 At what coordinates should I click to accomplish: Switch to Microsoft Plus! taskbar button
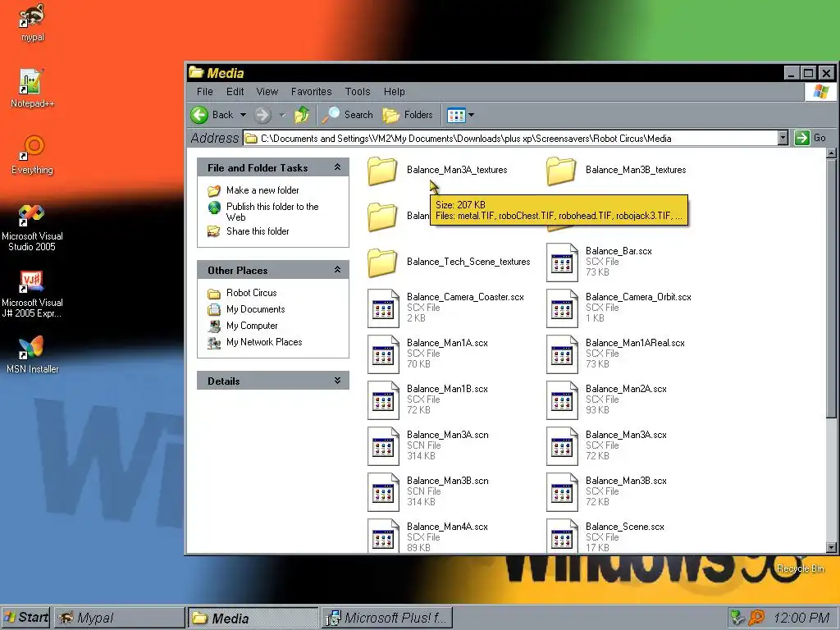tap(387, 618)
